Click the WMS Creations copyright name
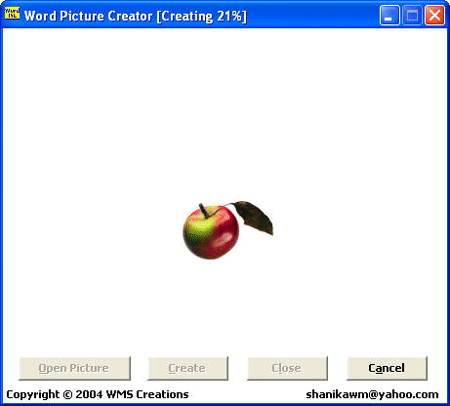The height and width of the screenshot is (406, 450). tap(147, 394)
